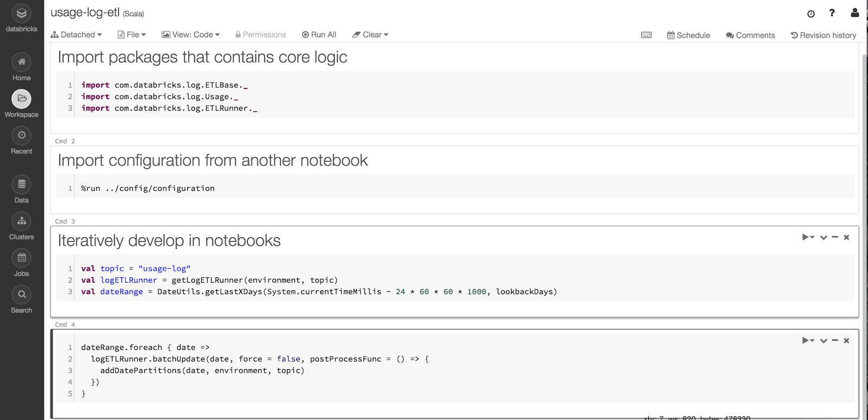Click the Run All button

click(319, 35)
